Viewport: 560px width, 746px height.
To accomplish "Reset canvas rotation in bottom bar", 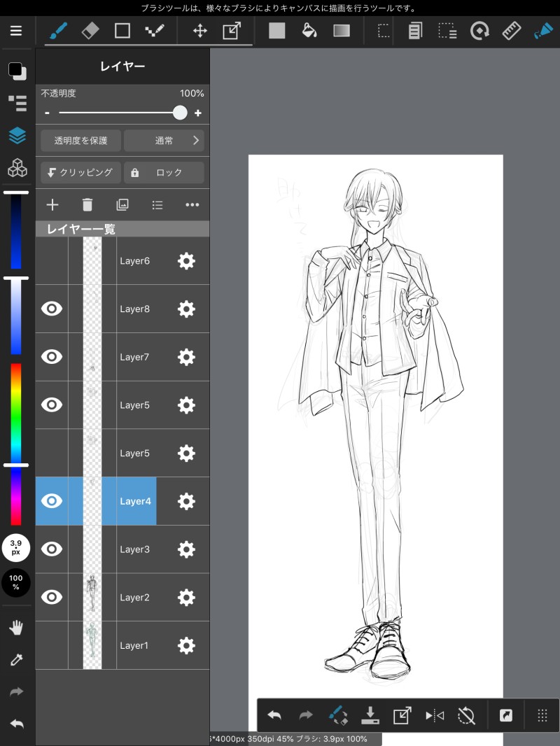I will click(x=466, y=715).
